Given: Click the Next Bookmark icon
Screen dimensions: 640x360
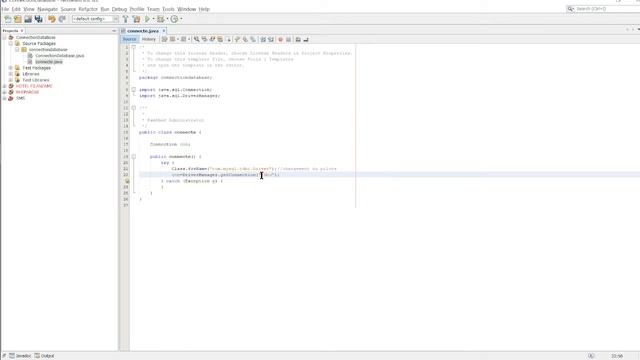Looking at the screenshot, I should pyautogui.click(x=245, y=39).
